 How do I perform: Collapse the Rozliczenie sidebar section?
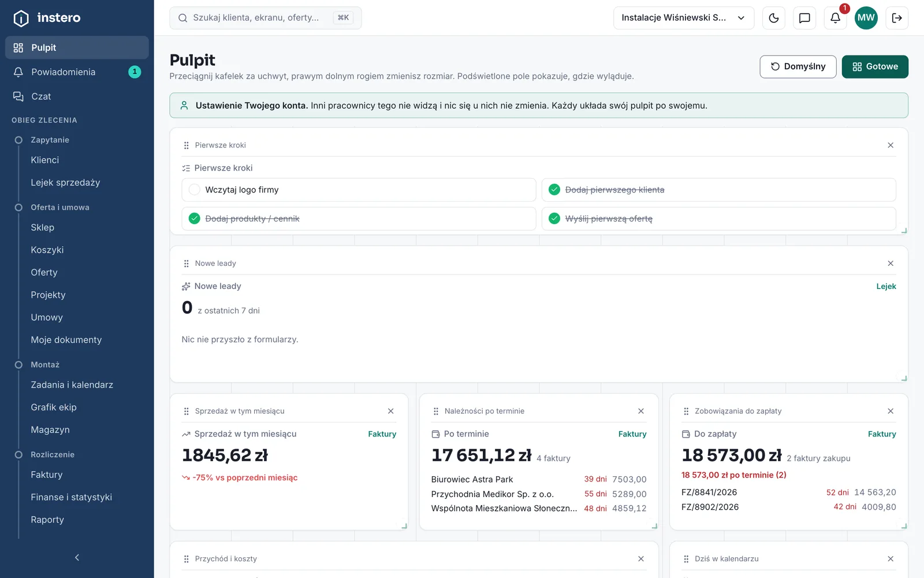click(53, 455)
